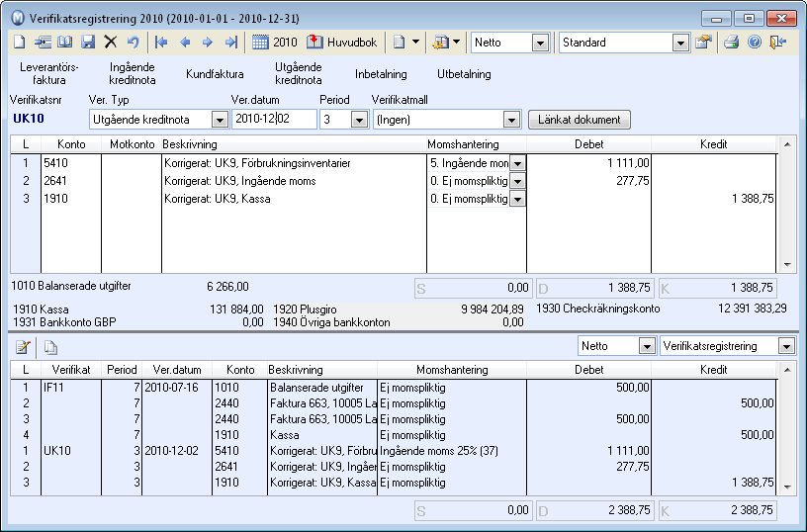Open help with the question mark icon

click(755, 43)
